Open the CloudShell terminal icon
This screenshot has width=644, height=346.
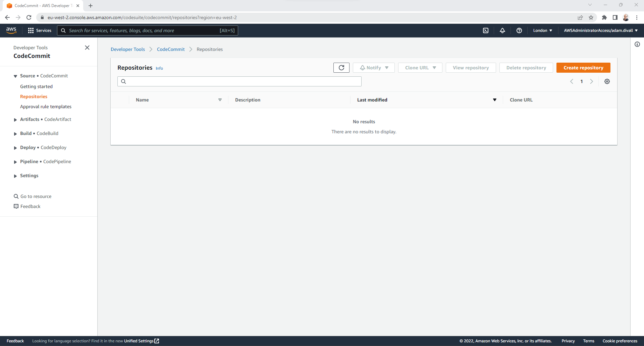486,30
